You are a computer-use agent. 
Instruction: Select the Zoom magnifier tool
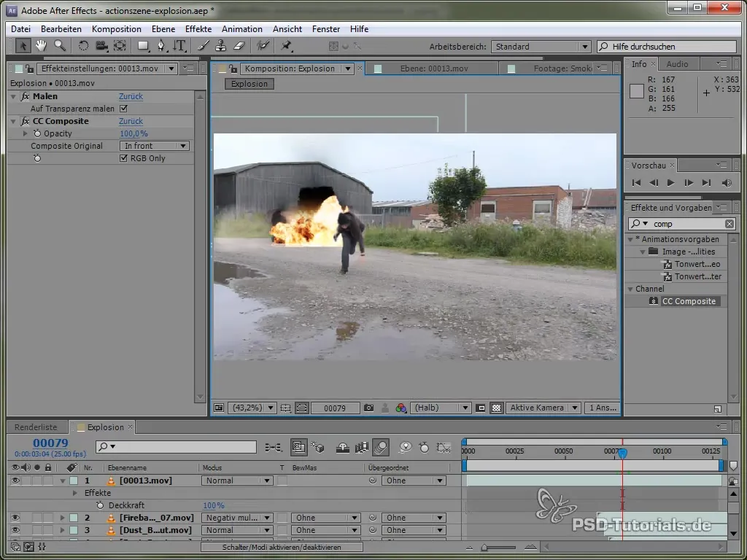pyautogui.click(x=60, y=46)
